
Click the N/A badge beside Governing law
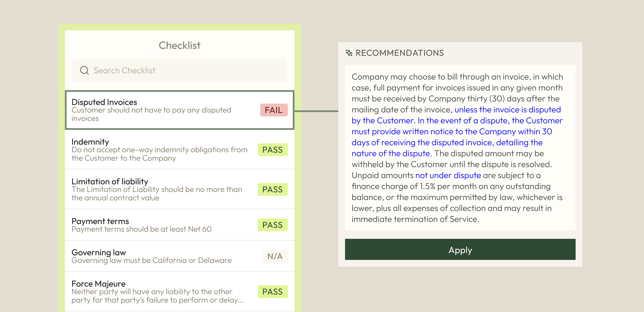coord(275,256)
